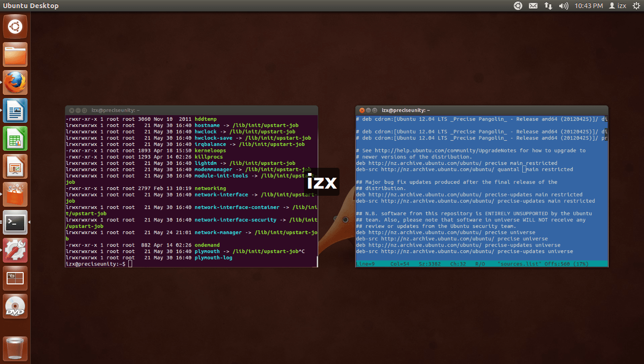Click 'module-init-tools' in the listing
The width and height of the screenshot is (644, 364).
pyautogui.click(x=221, y=175)
